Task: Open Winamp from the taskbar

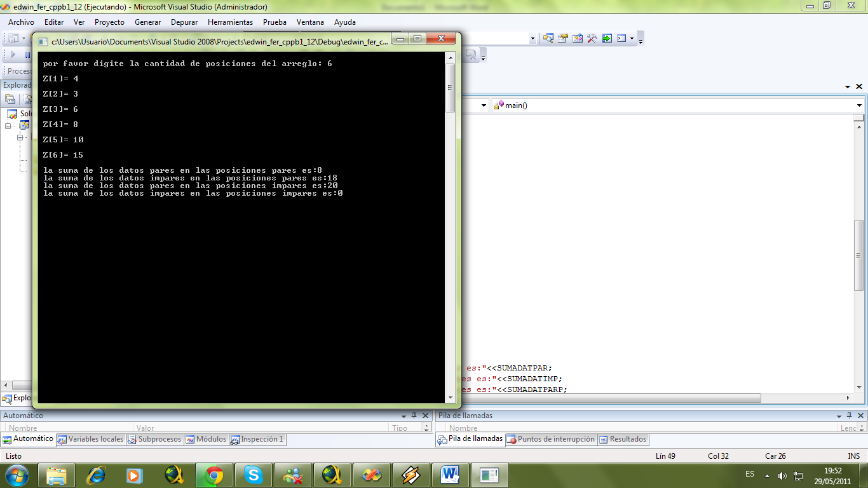Action: point(410,475)
